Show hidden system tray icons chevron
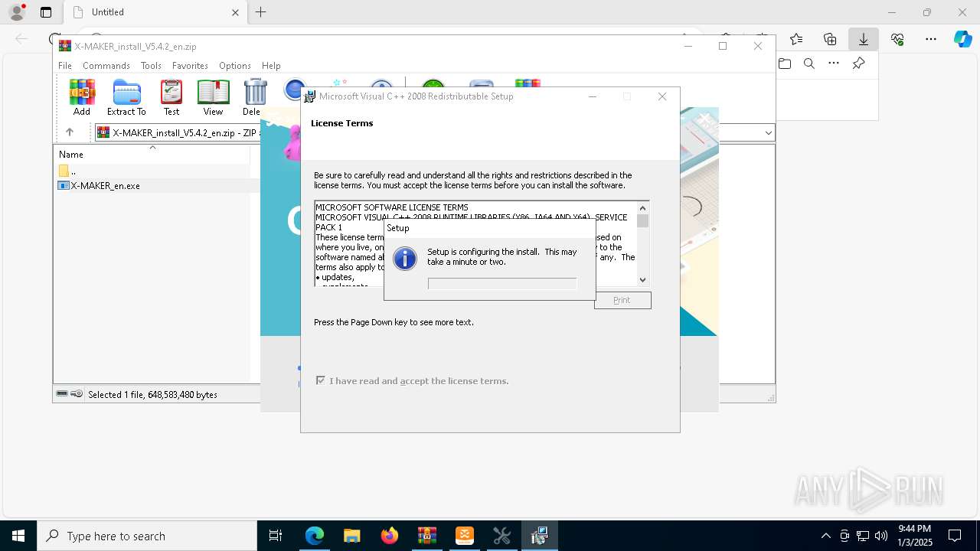 tap(825, 536)
